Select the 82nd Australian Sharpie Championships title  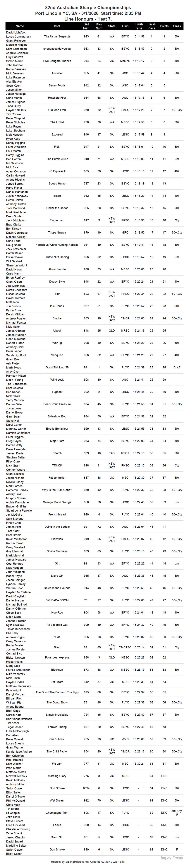[x=88, y=7]
